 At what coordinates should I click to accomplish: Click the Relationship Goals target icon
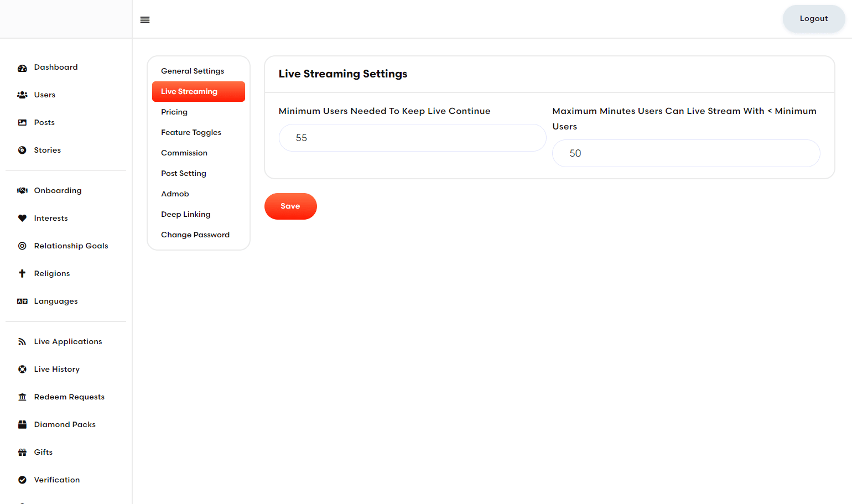[22, 246]
